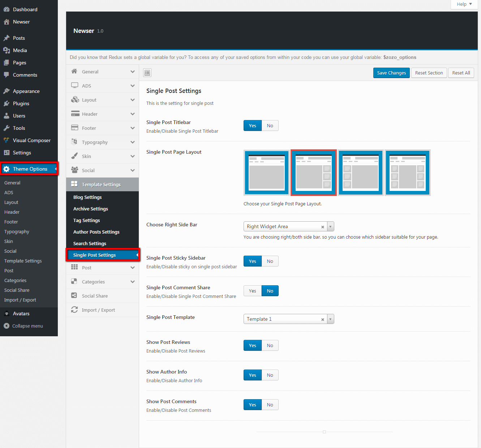Click the Pages icon in admin menu
Screen dimensions: 481x448
point(7,63)
